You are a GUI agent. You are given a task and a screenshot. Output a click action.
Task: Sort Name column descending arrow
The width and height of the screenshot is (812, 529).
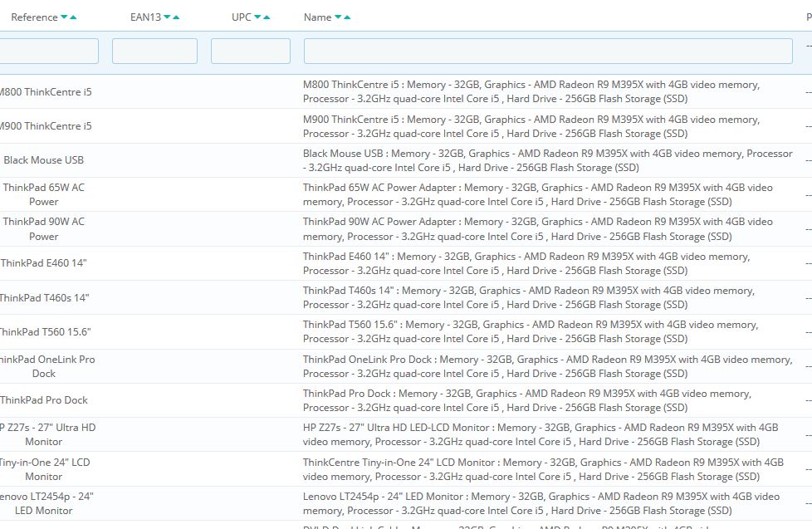pos(338,17)
